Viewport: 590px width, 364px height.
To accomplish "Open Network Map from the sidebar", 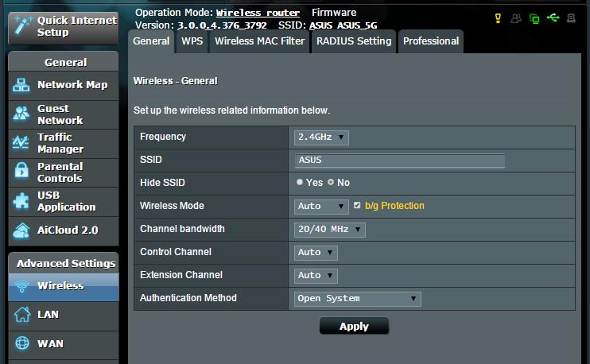I will (x=64, y=85).
